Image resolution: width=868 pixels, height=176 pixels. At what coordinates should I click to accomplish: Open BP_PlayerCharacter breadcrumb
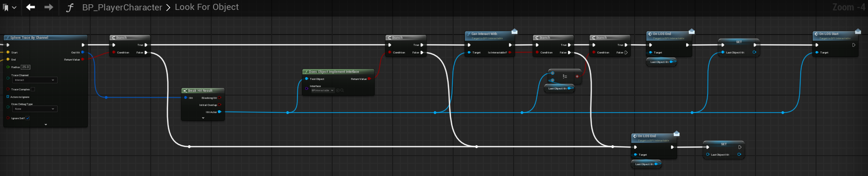pyautogui.click(x=122, y=8)
